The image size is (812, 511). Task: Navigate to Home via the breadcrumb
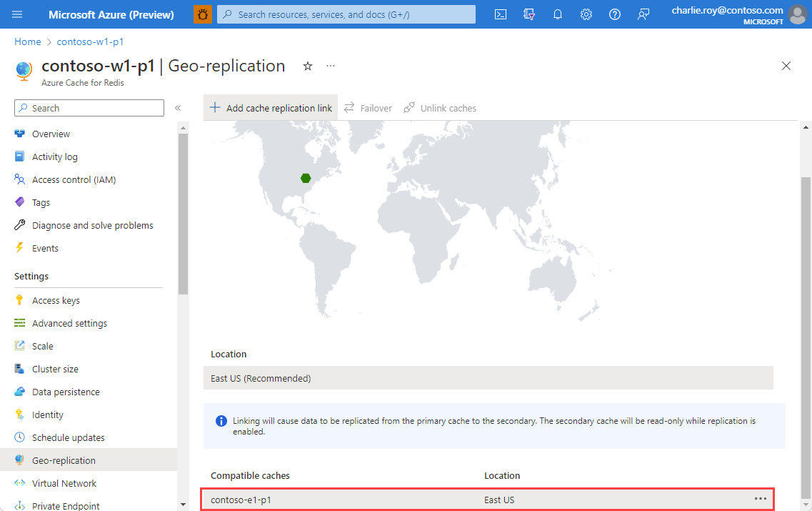tap(27, 41)
